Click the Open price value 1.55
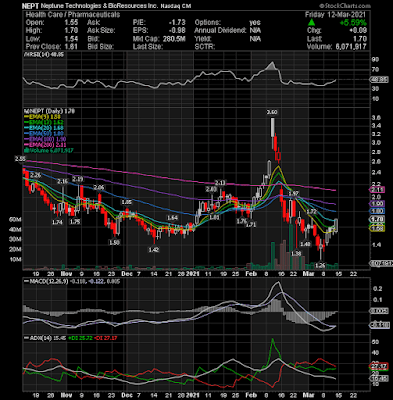Image resolution: width=393 pixels, height=400 pixels. (x=72, y=22)
